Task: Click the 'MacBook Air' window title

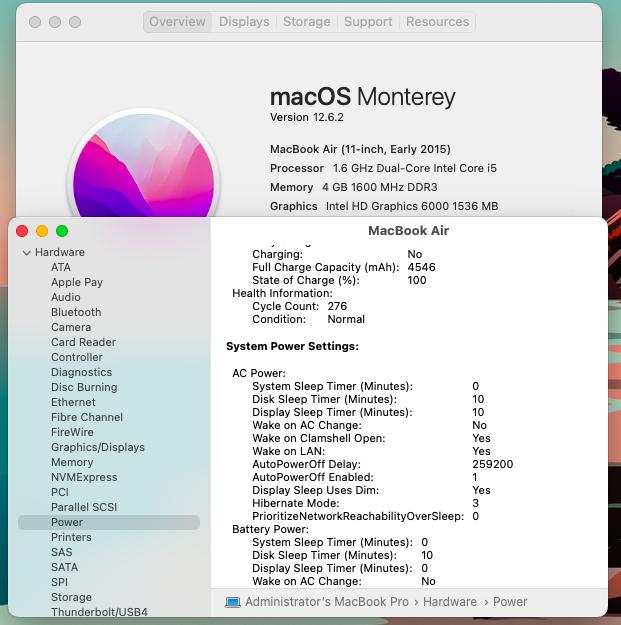Action: (x=409, y=231)
